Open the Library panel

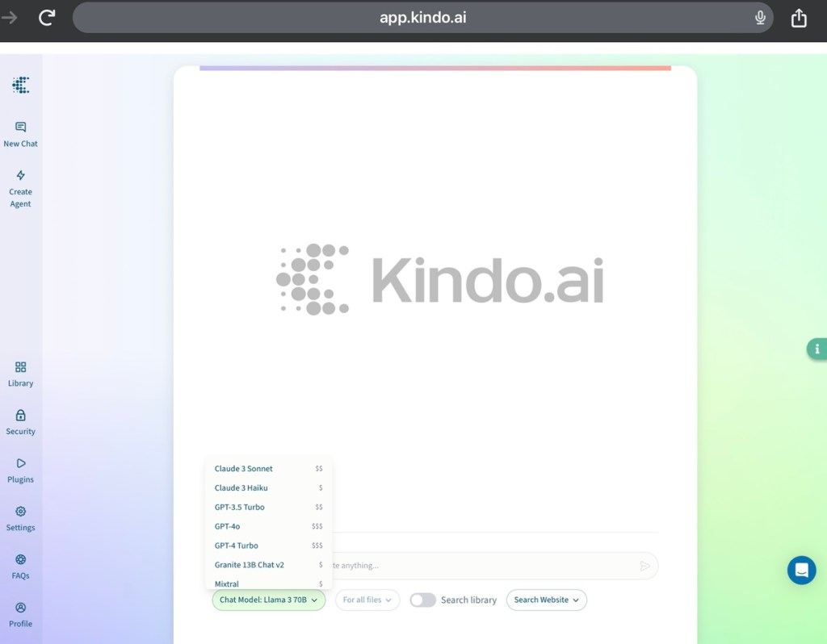[x=20, y=374]
